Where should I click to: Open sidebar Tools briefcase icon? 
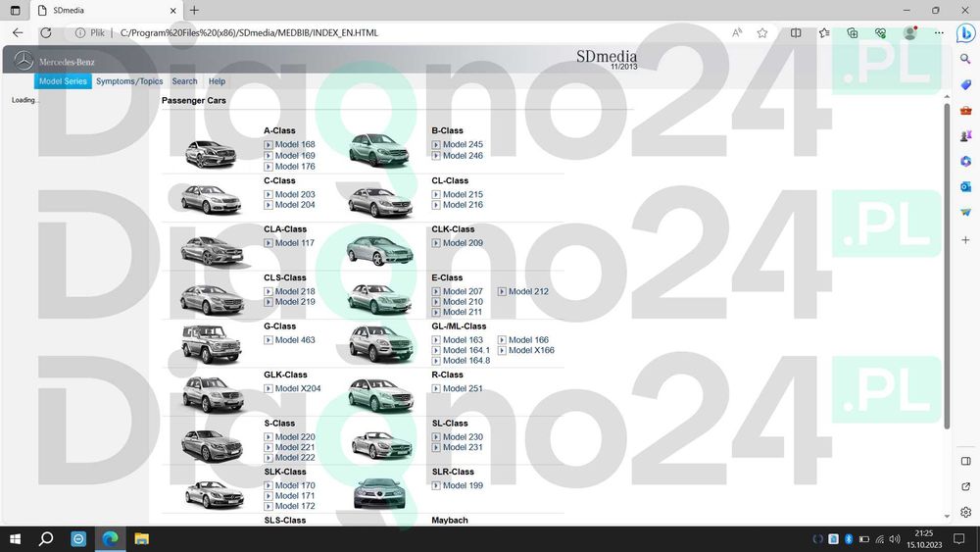[965, 111]
